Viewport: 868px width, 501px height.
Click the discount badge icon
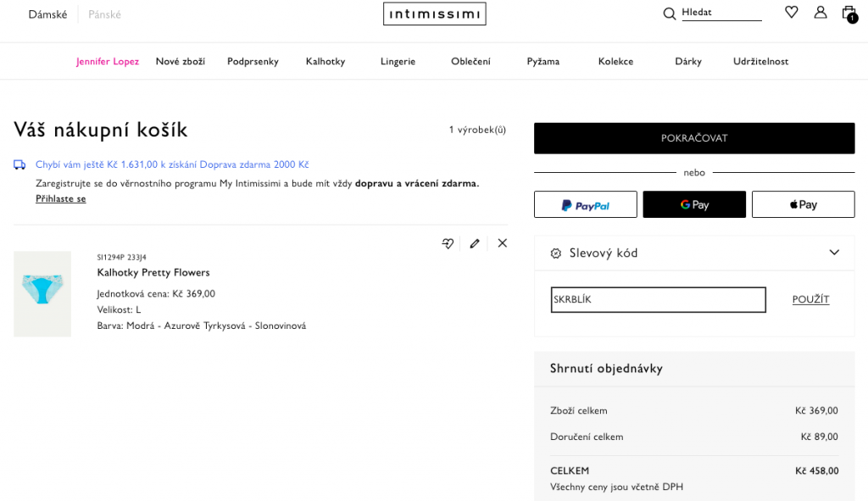556,253
